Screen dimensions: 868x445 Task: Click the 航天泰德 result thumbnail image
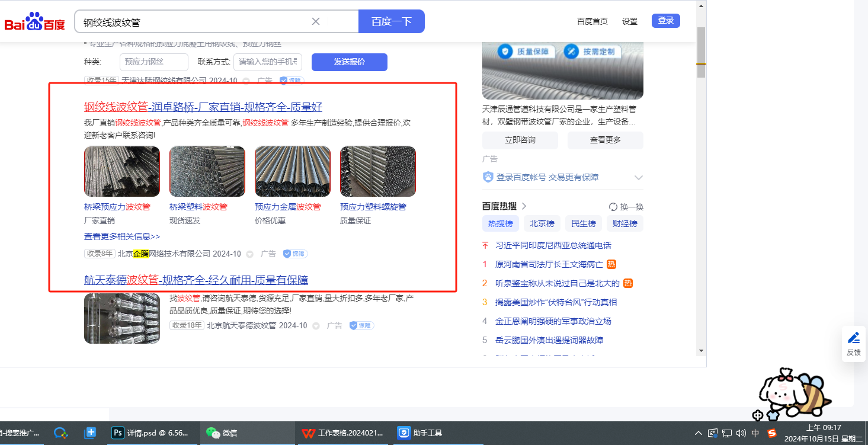122,318
